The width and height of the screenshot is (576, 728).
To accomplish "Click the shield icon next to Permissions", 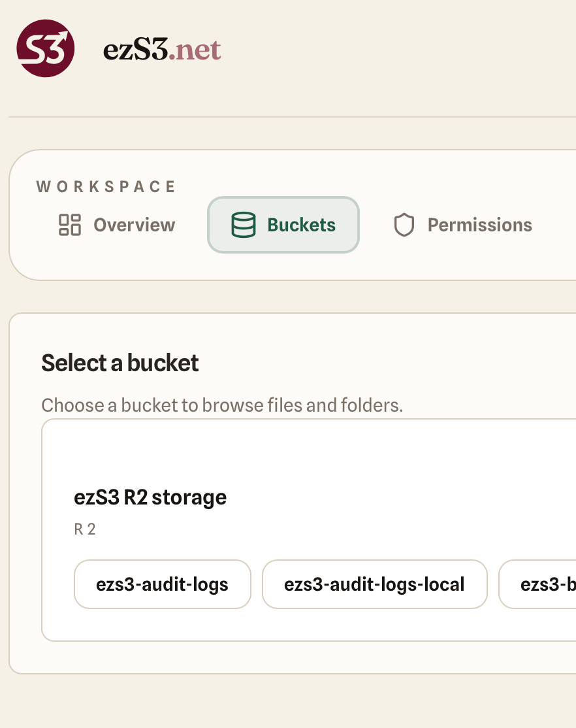I will click(x=405, y=224).
